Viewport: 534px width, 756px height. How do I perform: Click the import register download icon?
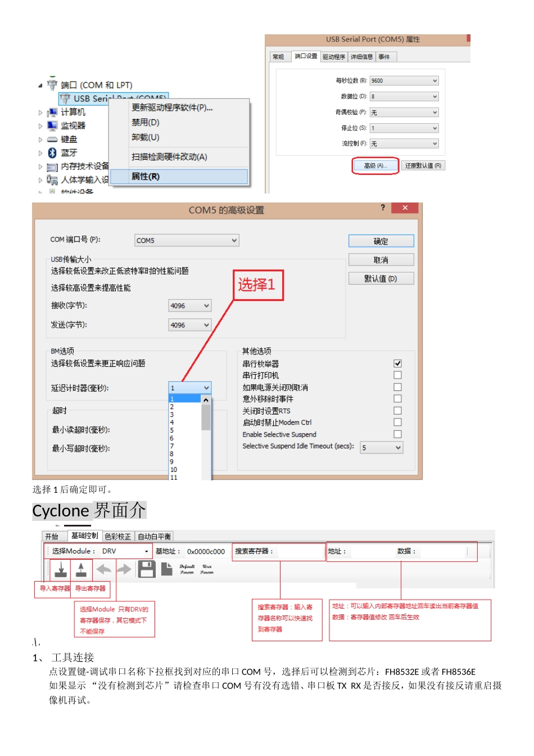click(61, 570)
